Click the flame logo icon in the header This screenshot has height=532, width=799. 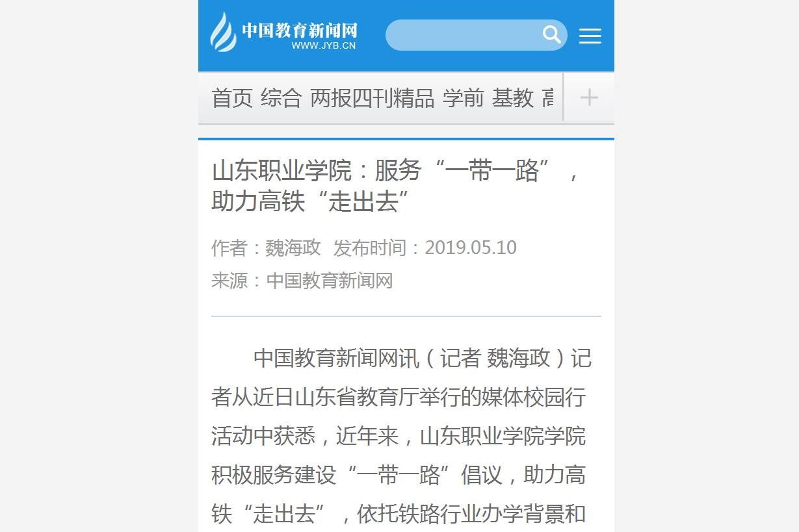(x=223, y=32)
